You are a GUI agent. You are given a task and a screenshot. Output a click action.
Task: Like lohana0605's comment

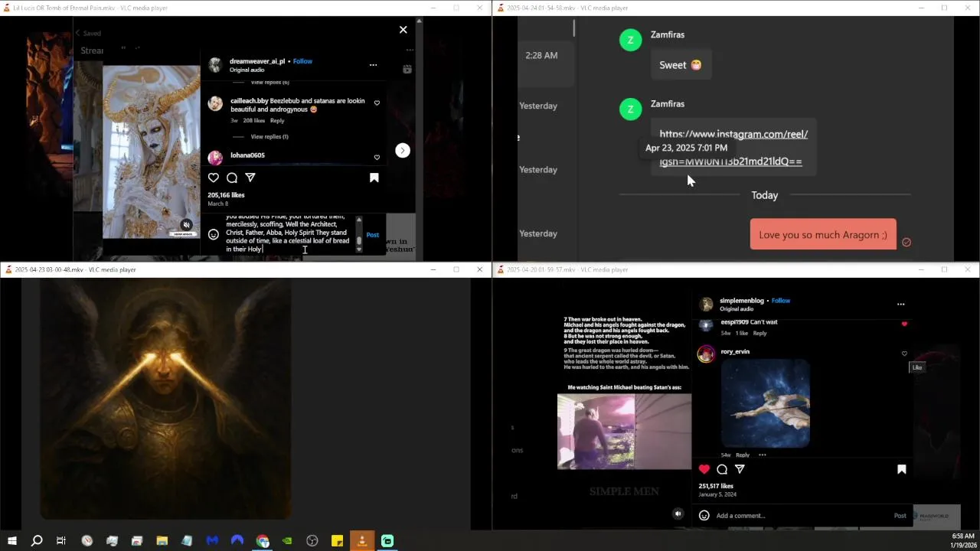(x=377, y=157)
